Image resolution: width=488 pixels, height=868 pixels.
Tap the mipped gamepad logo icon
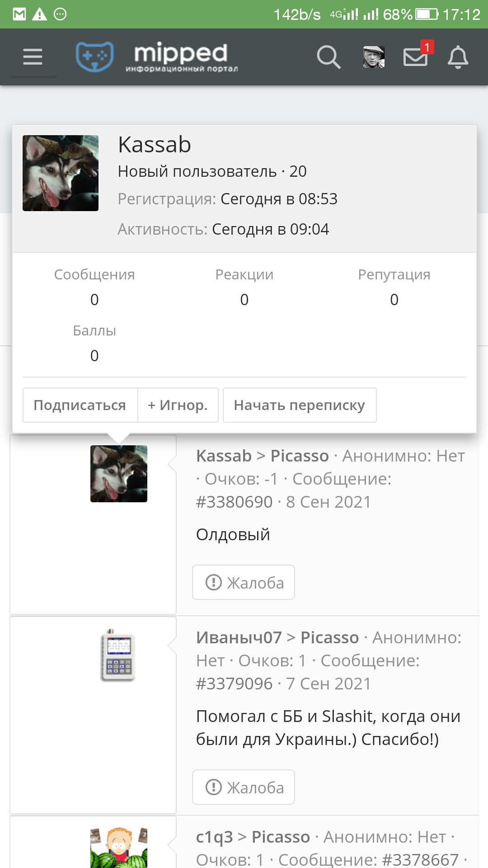[94, 57]
